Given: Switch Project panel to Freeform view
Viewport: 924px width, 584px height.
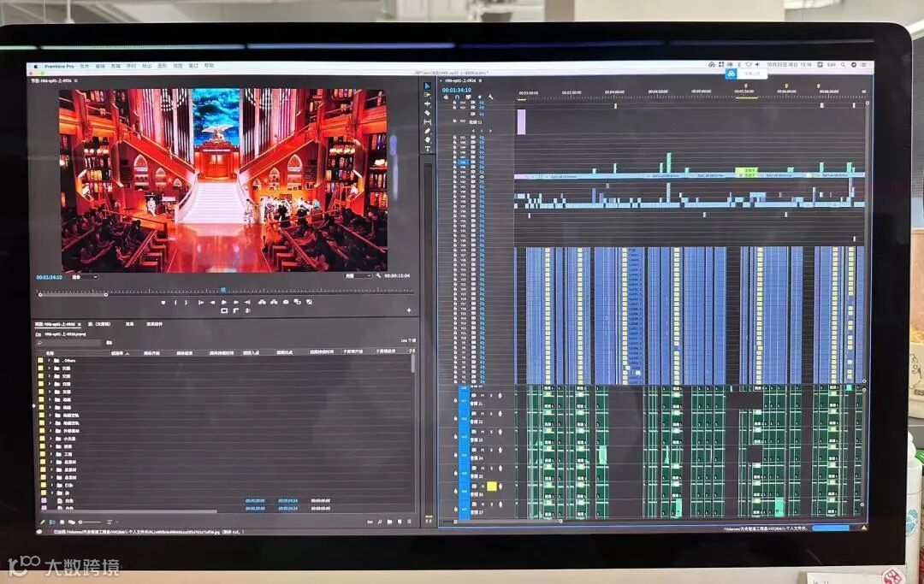Looking at the screenshot, I should point(72,522).
